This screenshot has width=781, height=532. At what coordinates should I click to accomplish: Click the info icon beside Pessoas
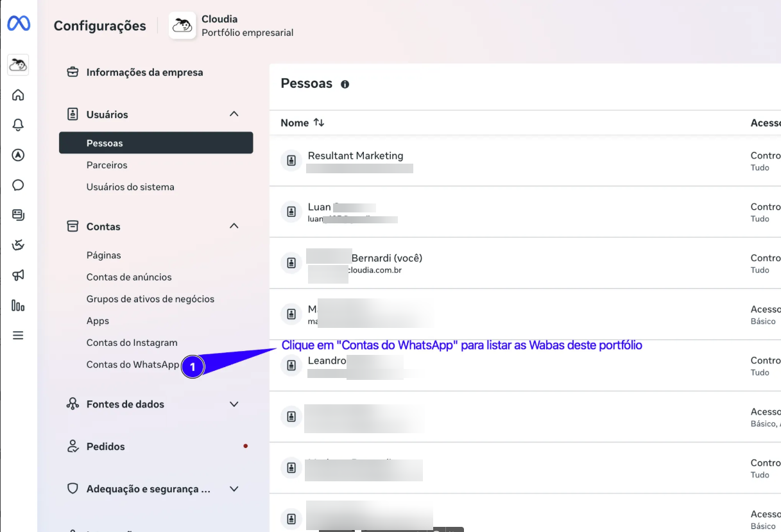[x=345, y=84]
